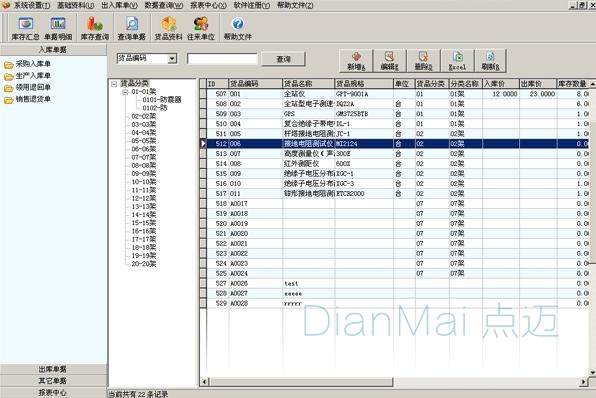Sort by the 货品规格 column header

coord(364,84)
